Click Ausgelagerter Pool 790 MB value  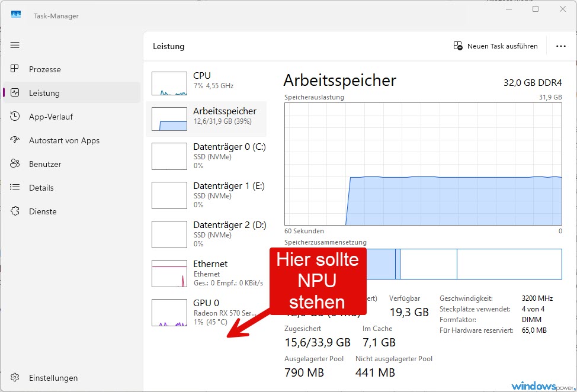[304, 372]
